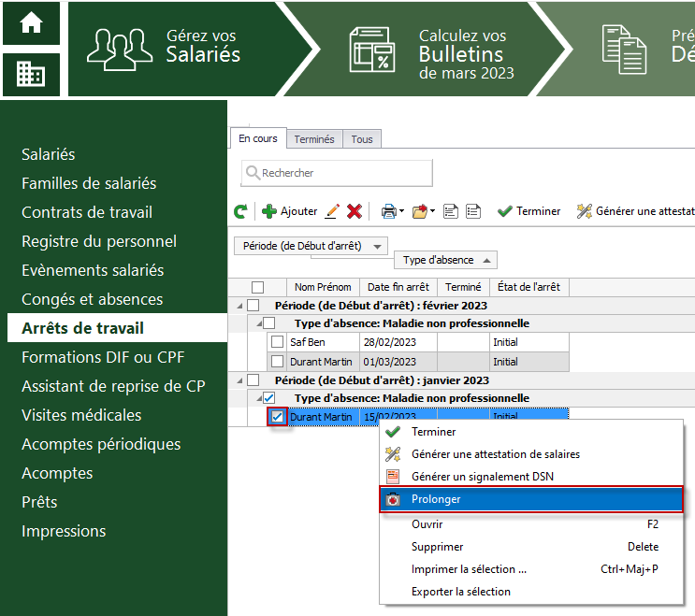Viewport: 695px width, 616px height.
Task: Refresh the list with the green arrow
Action: tap(240, 211)
